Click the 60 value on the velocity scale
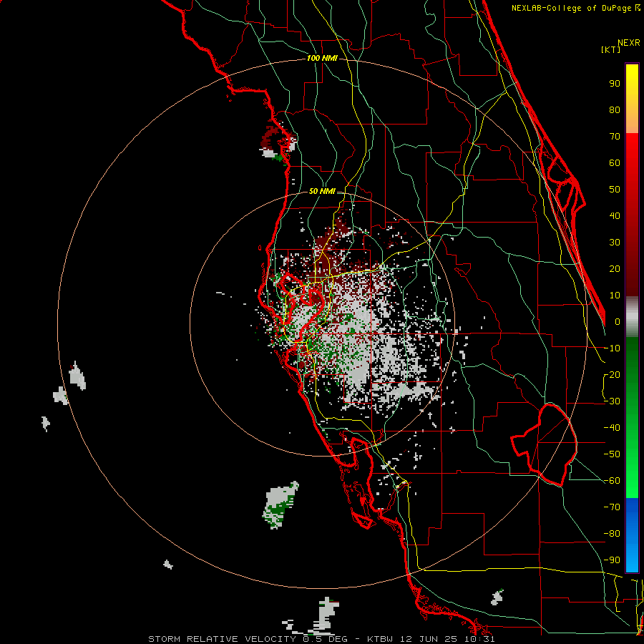The width and height of the screenshot is (644, 644). pyautogui.click(x=615, y=163)
